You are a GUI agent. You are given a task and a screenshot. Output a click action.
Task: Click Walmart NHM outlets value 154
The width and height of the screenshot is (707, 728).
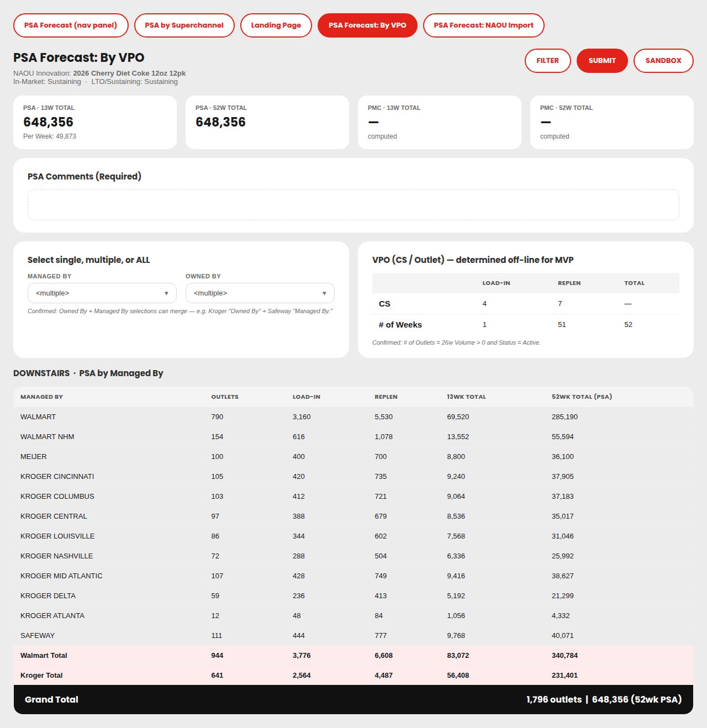click(x=217, y=437)
